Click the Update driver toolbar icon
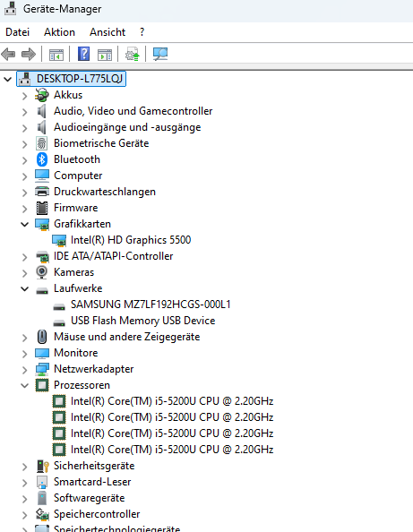This screenshot has height=532, width=413. tap(133, 54)
